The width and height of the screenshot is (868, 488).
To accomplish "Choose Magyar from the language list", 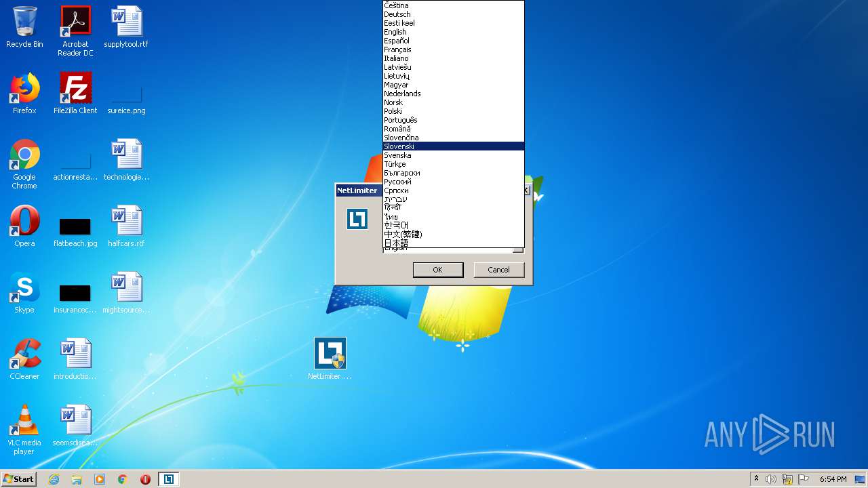I will (454, 85).
